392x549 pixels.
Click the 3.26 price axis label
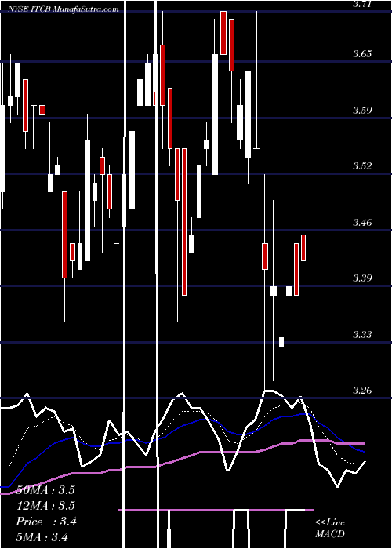tap(362, 390)
